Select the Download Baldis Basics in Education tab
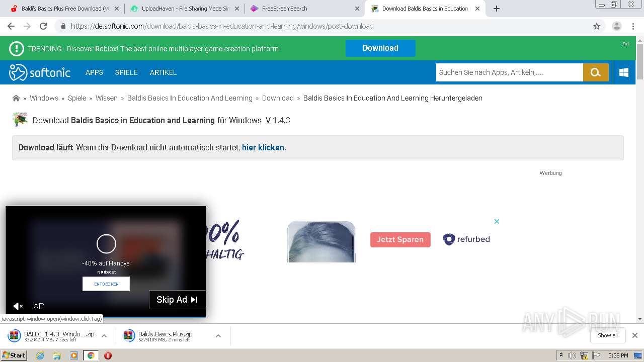Viewport: 644px width, 362px height. 426,9
